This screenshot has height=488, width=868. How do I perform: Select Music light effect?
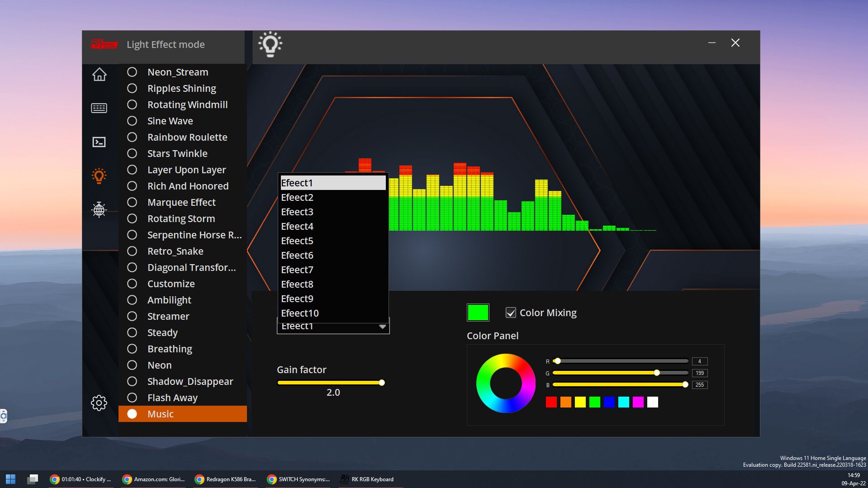click(x=183, y=414)
